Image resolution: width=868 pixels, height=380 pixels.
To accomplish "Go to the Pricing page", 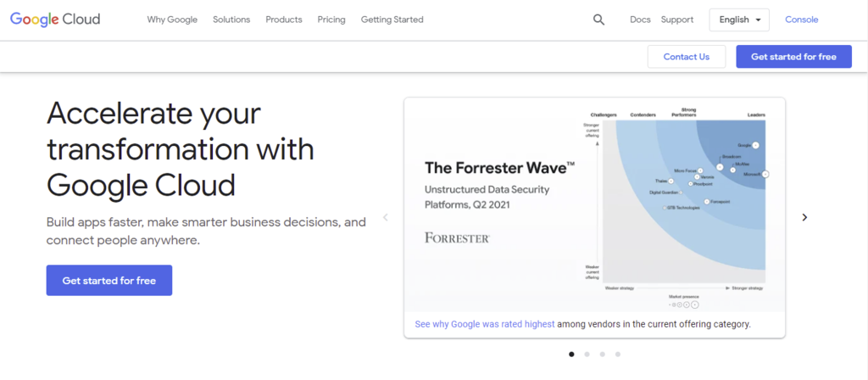I will click(x=331, y=20).
